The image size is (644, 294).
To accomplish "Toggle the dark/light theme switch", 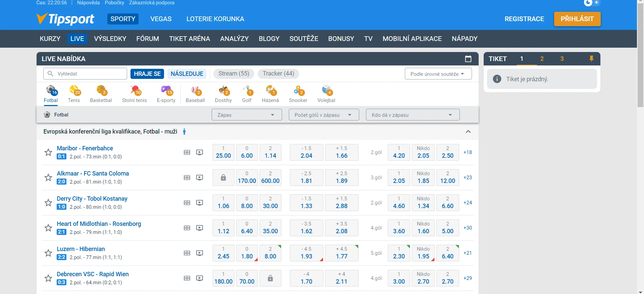I will pyautogui.click(x=592, y=3).
